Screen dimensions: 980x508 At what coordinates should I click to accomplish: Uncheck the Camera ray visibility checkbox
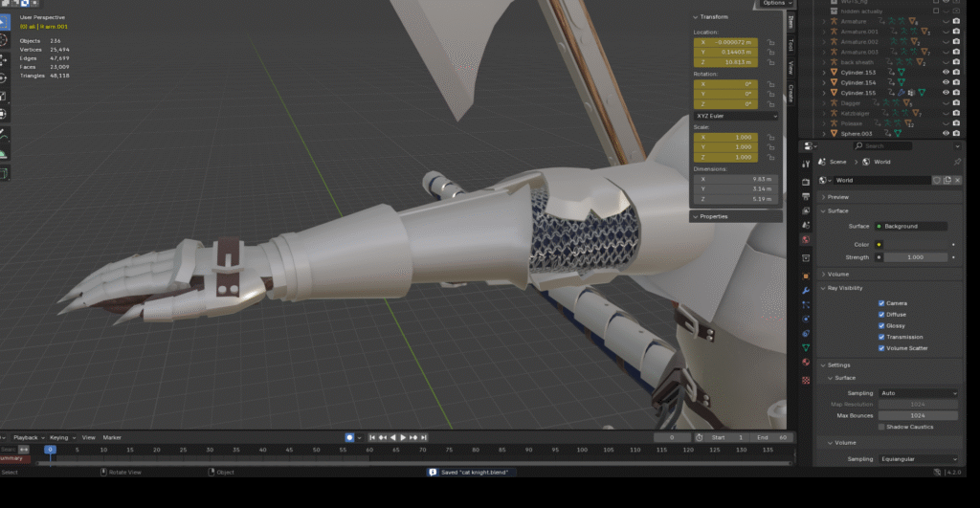(x=881, y=303)
